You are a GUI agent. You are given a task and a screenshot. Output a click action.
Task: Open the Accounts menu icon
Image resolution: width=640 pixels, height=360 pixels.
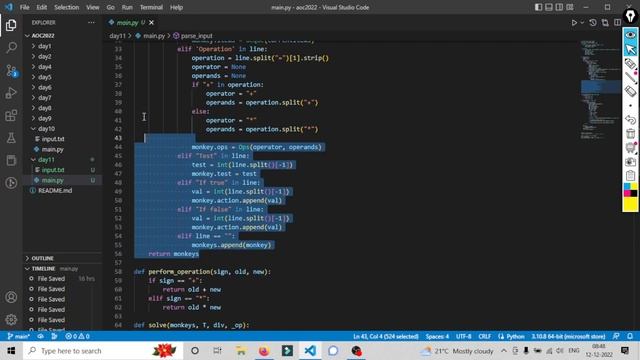pyautogui.click(x=11, y=297)
